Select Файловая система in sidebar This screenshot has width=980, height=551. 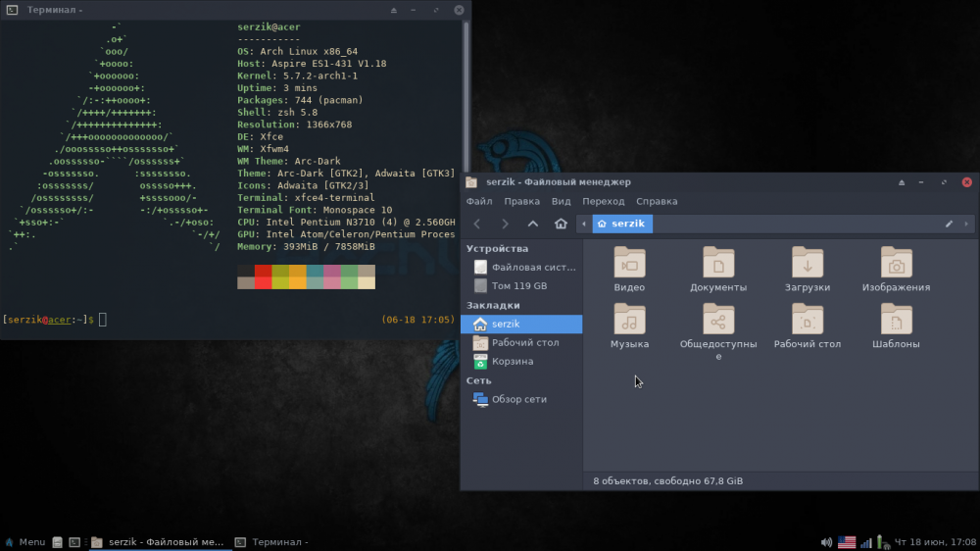522,267
